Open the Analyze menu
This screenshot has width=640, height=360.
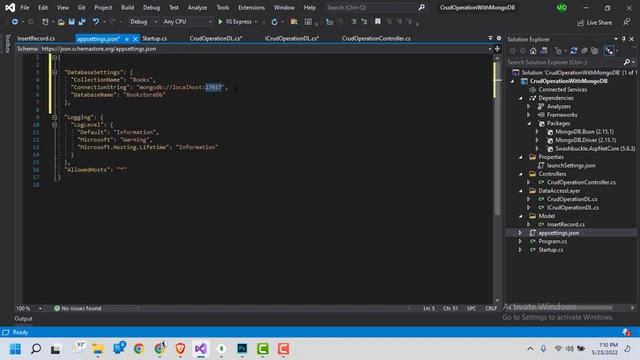[x=197, y=7]
